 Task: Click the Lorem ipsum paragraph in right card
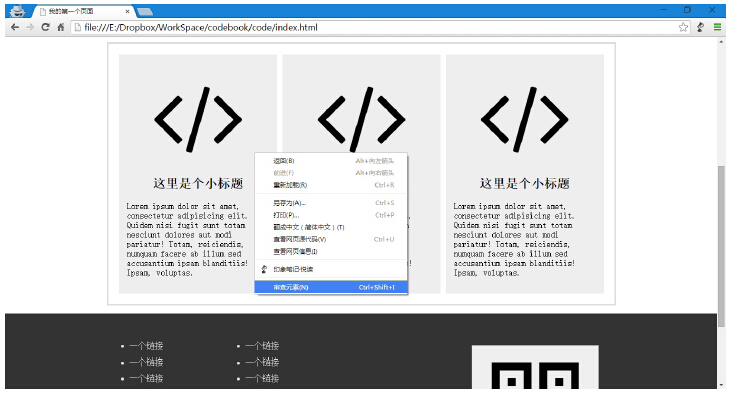tap(514, 239)
